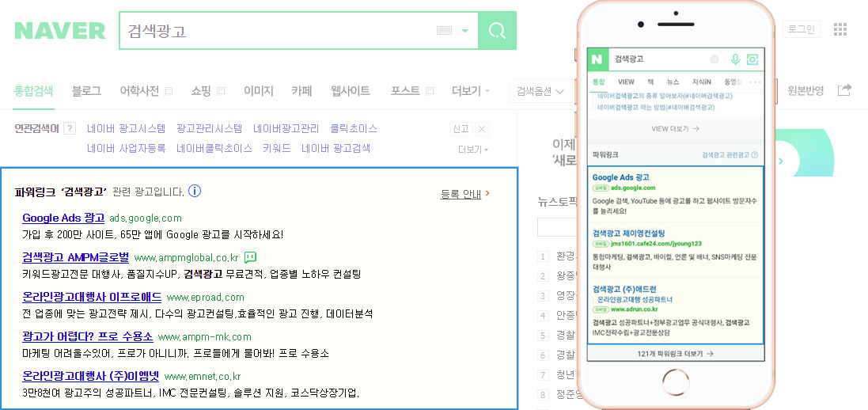This screenshot has height=410, width=868.
Task: Open the 온라인광고대행사 (주)이엠넷 ad link
Action: tap(91, 376)
